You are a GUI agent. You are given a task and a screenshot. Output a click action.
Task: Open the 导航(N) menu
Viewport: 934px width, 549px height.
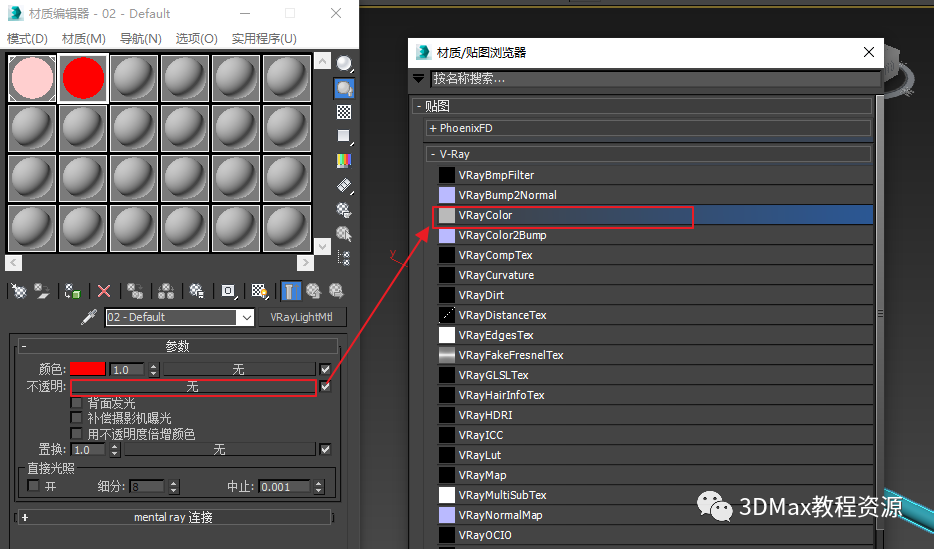[x=141, y=39]
